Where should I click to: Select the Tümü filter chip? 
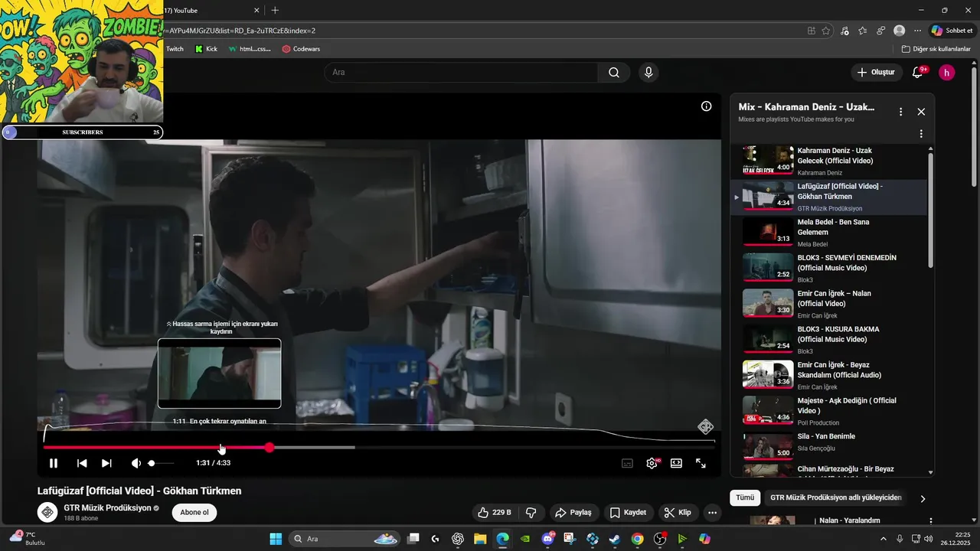(x=745, y=497)
